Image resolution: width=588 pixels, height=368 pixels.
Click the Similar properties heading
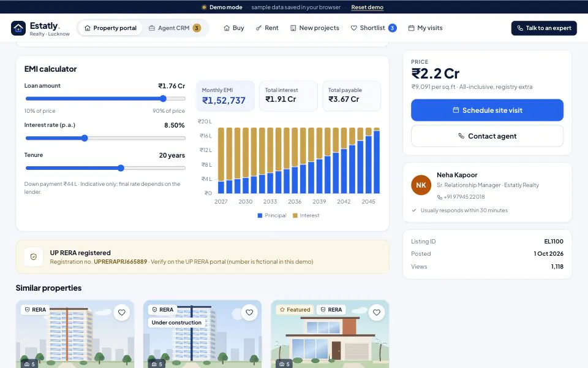[x=48, y=288]
